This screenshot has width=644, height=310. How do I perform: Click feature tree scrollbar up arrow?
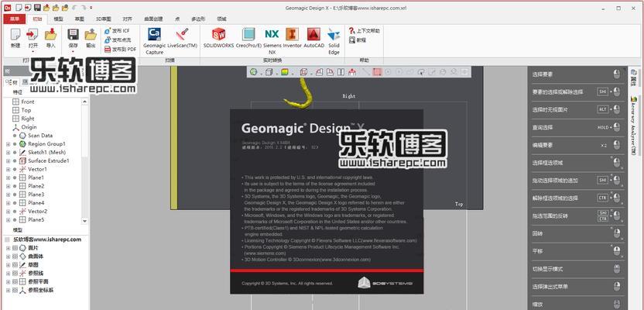click(x=85, y=102)
